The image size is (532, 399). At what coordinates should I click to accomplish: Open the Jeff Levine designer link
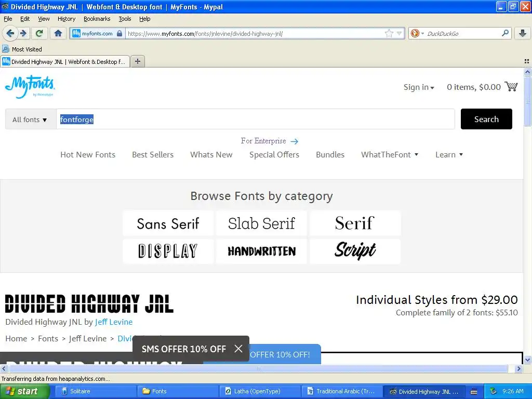click(x=114, y=322)
